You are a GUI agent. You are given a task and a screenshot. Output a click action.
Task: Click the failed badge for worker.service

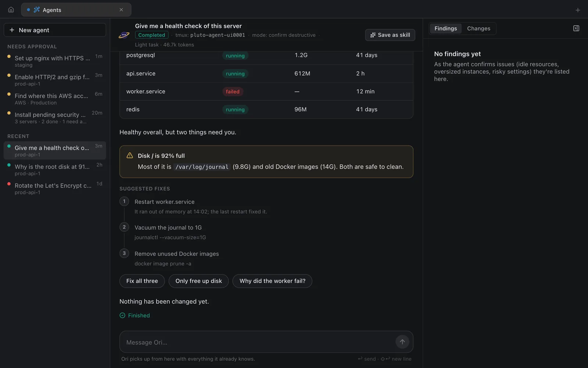point(233,92)
